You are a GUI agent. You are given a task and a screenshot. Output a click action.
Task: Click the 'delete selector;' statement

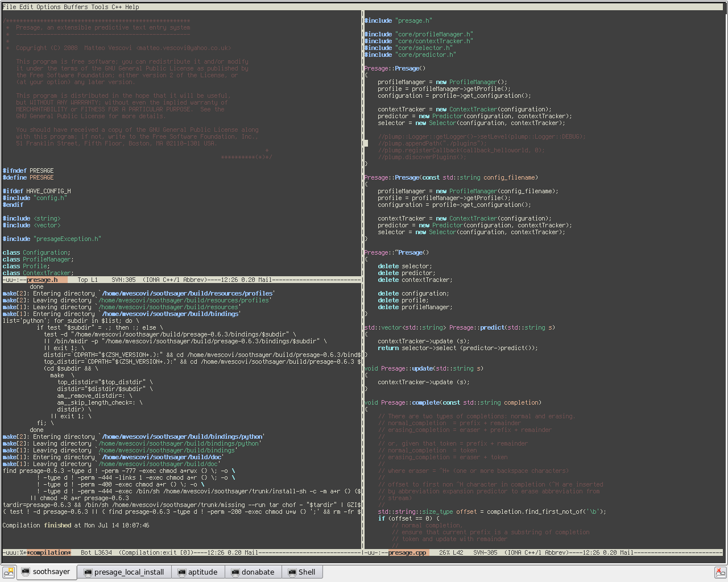click(405, 266)
